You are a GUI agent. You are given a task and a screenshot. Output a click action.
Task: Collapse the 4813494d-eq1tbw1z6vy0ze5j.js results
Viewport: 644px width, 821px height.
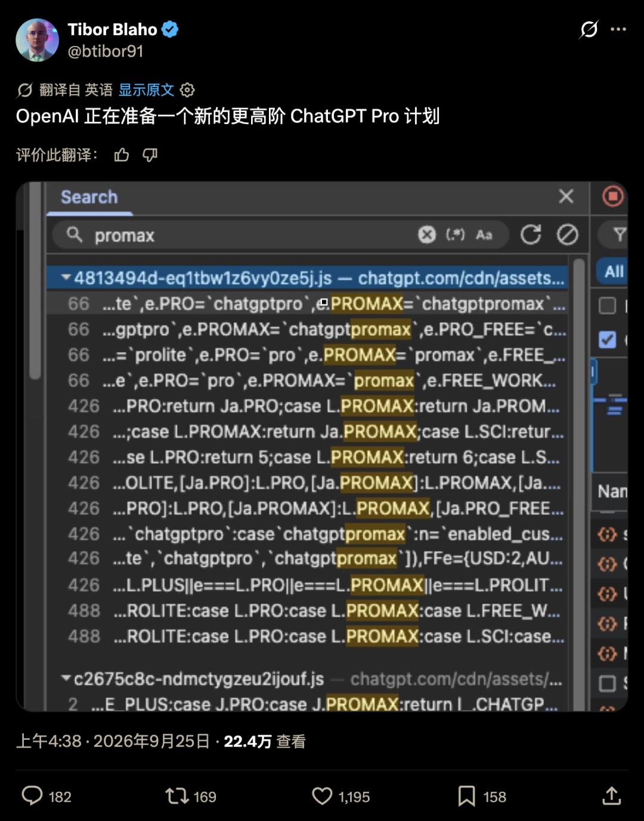(66, 278)
